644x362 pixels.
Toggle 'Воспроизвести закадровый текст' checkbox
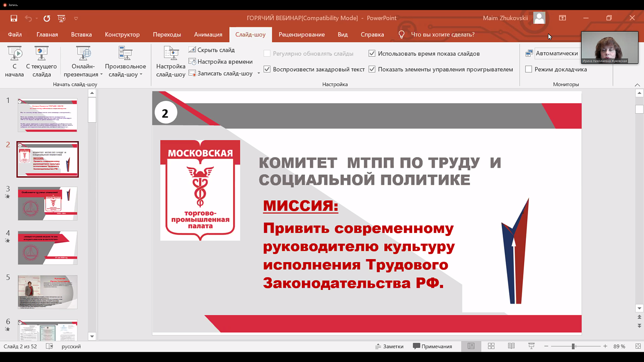267,69
